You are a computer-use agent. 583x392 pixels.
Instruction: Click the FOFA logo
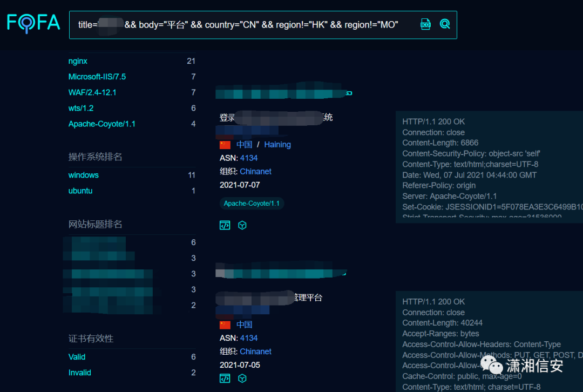pyautogui.click(x=33, y=23)
